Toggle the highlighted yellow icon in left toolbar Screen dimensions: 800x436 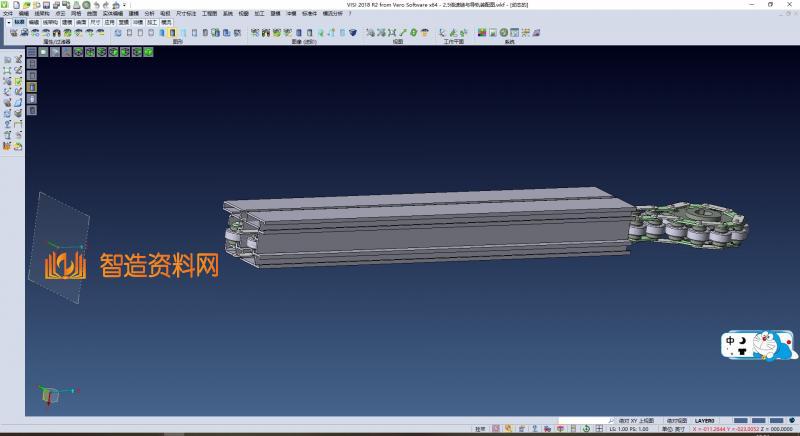tap(31, 87)
